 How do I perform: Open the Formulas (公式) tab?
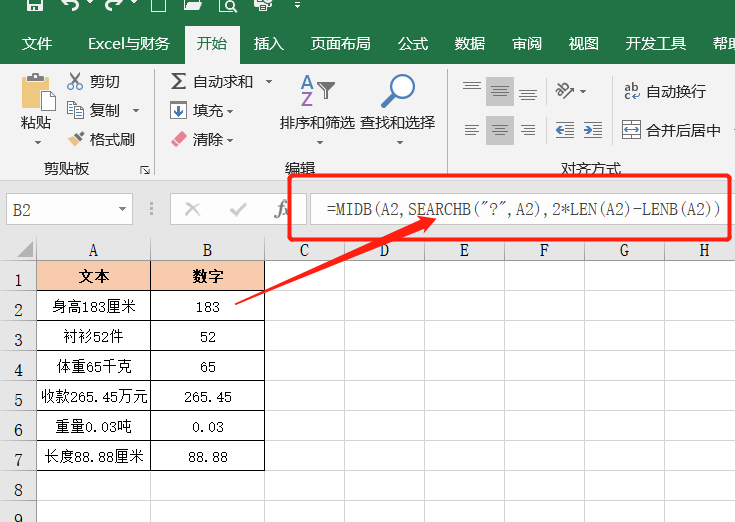pyautogui.click(x=413, y=43)
